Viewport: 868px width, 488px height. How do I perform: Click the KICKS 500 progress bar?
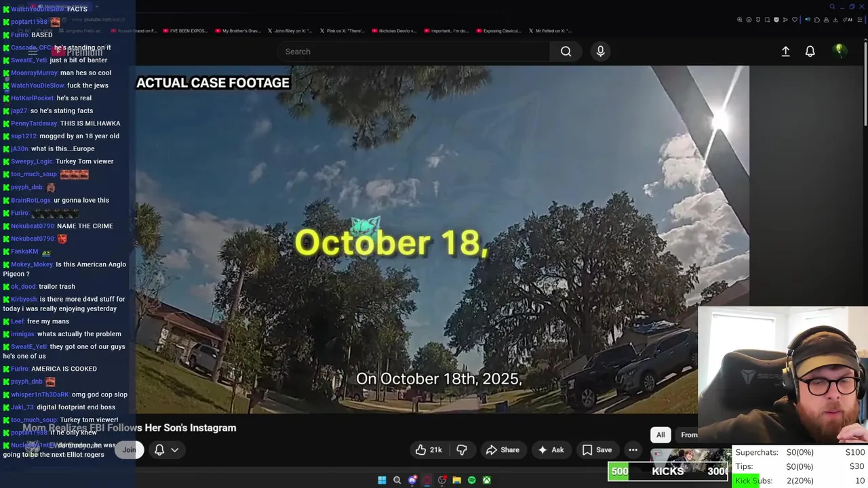point(669,471)
